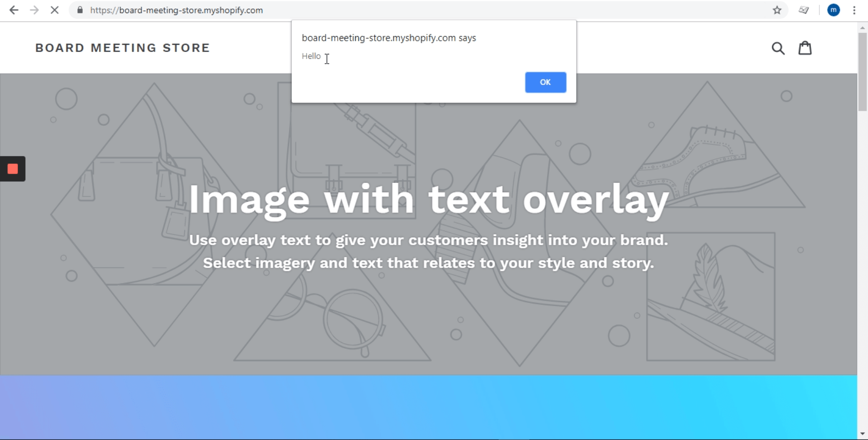Viewport: 868px width, 440px height.
Task: Click the scrollbar up arrow
Action: (x=862, y=28)
